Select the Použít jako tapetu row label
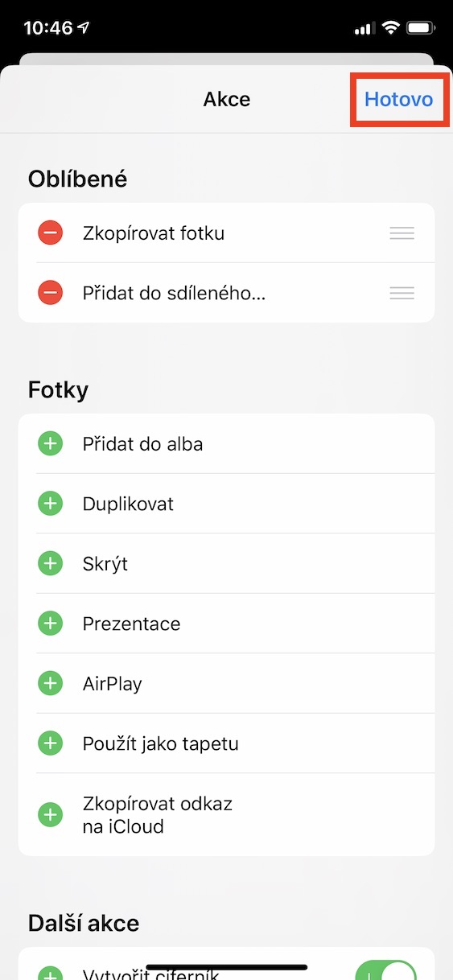Viewport: 453px width, 980px height. click(161, 743)
